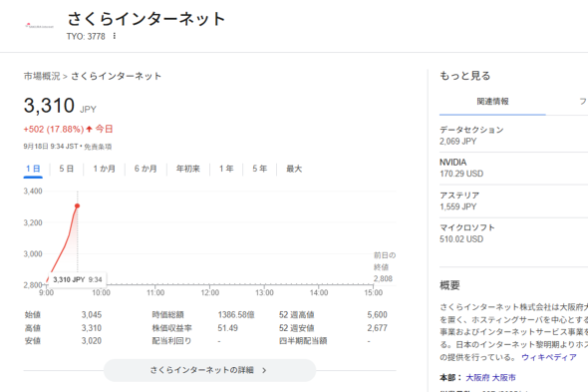Open the ウィキペディア link in 概要
This screenshot has height=392, width=588.
tap(549, 357)
